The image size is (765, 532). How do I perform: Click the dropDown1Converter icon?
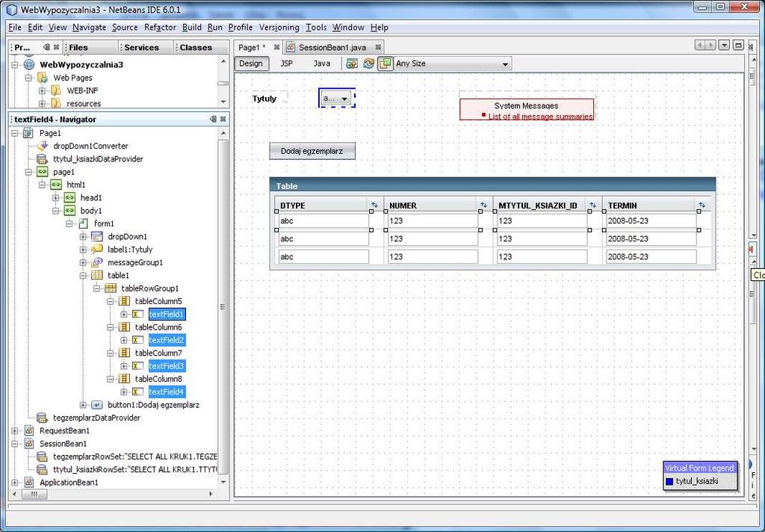click(x=42, y=146)
